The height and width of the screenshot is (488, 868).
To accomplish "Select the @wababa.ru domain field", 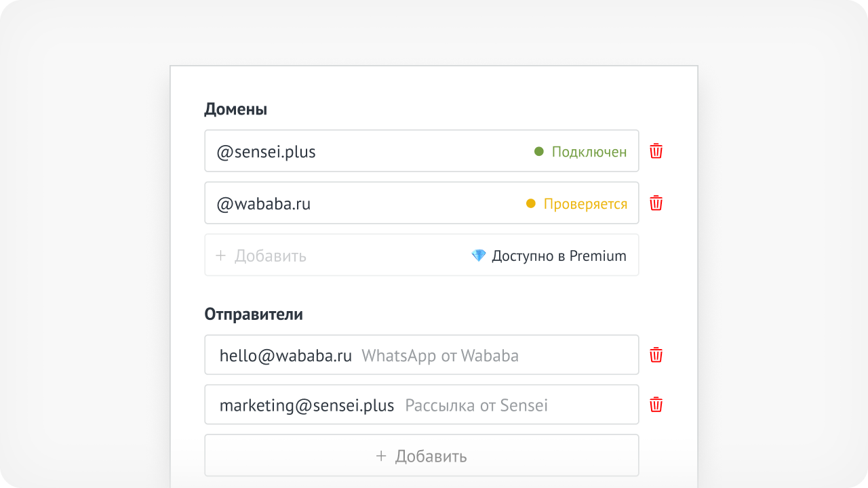I will tap(421, 203).
